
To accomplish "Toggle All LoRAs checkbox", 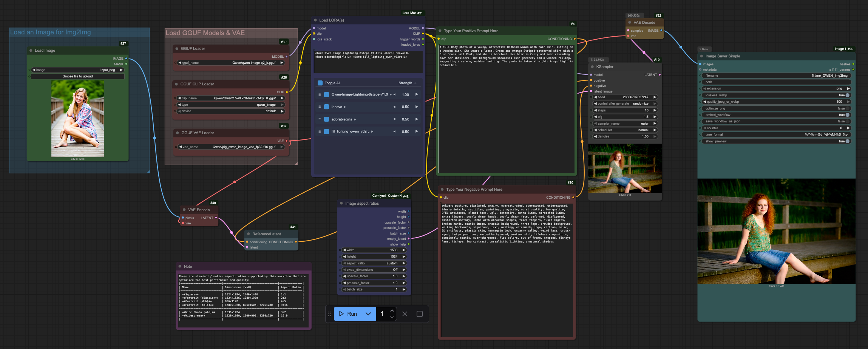I will click(320, 83).
